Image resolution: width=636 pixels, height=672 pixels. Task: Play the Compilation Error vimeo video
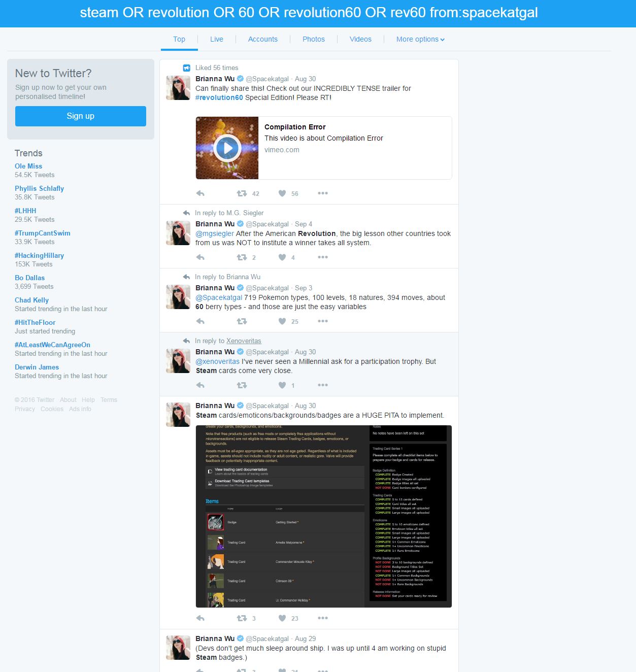pos(227,148)
